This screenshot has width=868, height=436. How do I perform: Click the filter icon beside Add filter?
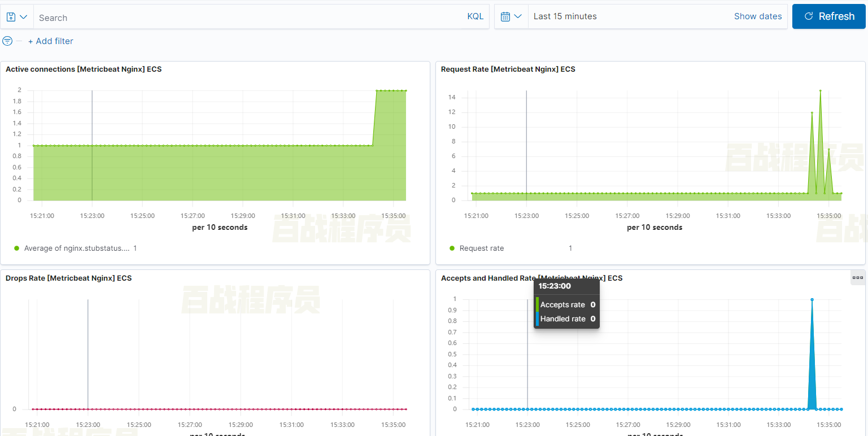pyautogui.click(x=7, y=41)
